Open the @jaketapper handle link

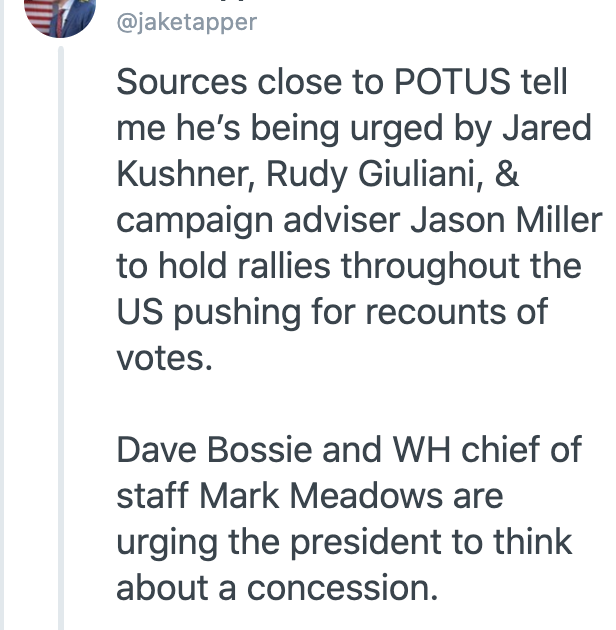(187, 22)
